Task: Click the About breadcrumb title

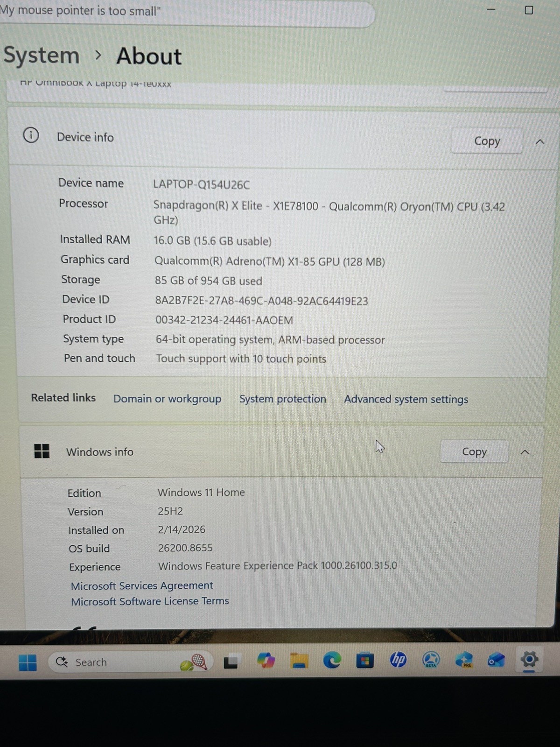Action: (x=149, y=56)
